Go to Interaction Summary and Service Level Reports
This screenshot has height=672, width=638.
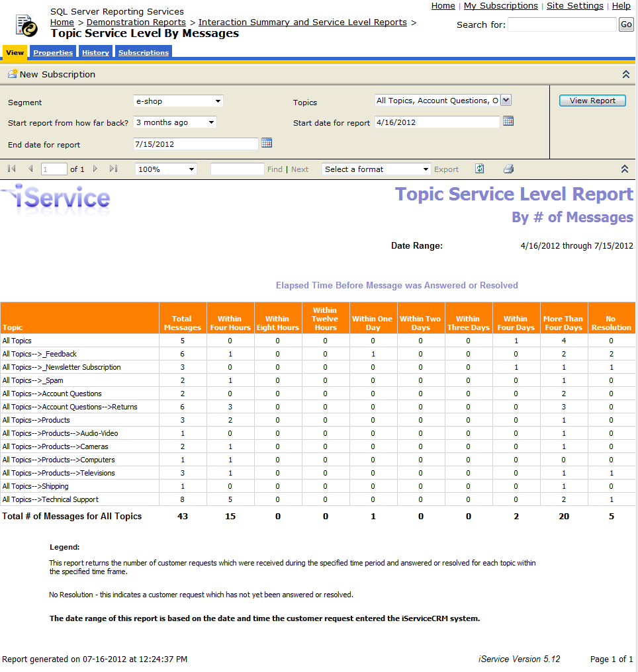302,22
